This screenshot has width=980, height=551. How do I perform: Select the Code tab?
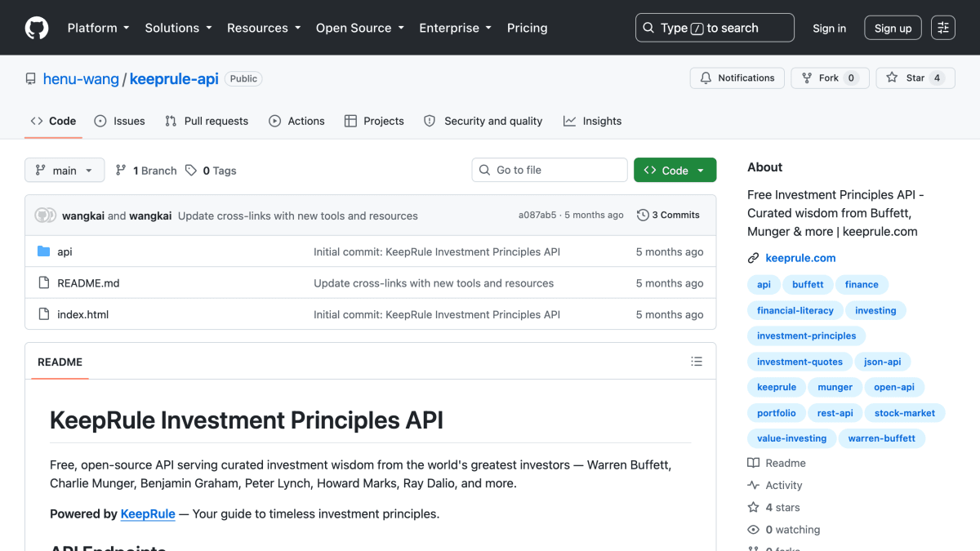pyautogui.click(x=53, y=121)
